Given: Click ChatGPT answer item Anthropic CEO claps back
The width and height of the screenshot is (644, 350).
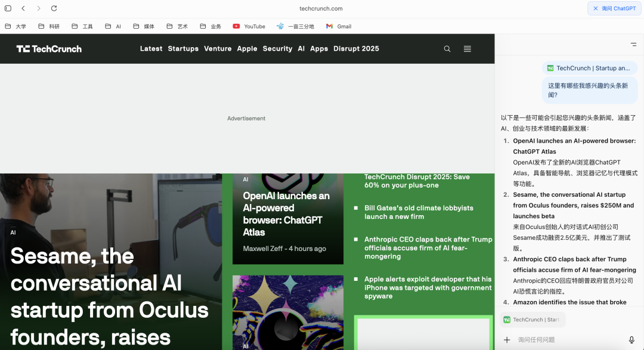Looking at the screenshot, I should (x=574, y=265).
